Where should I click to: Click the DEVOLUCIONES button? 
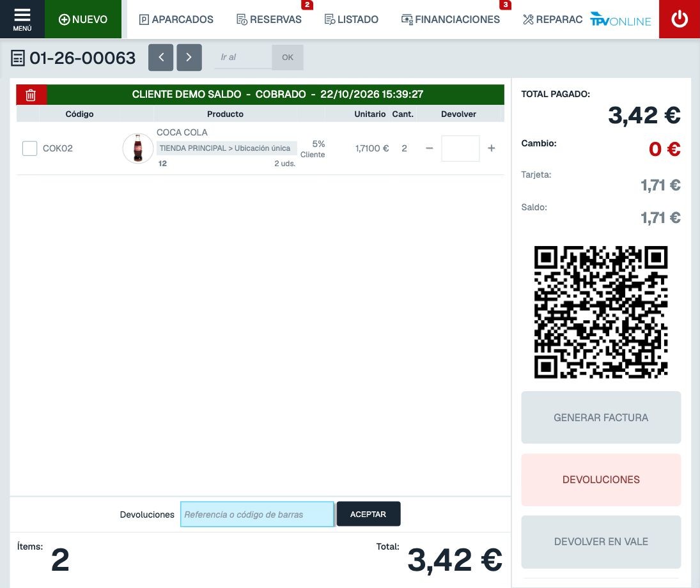point(601,479)
